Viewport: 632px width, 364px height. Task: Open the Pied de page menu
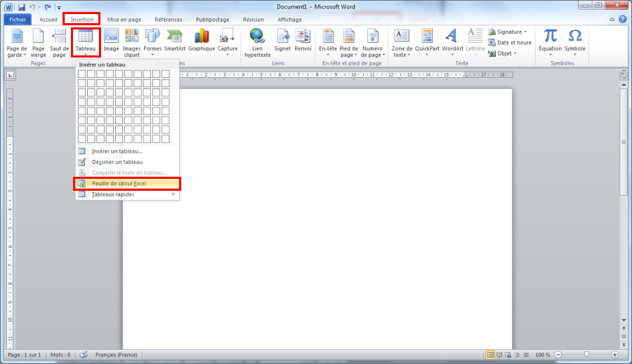(348, 43)
